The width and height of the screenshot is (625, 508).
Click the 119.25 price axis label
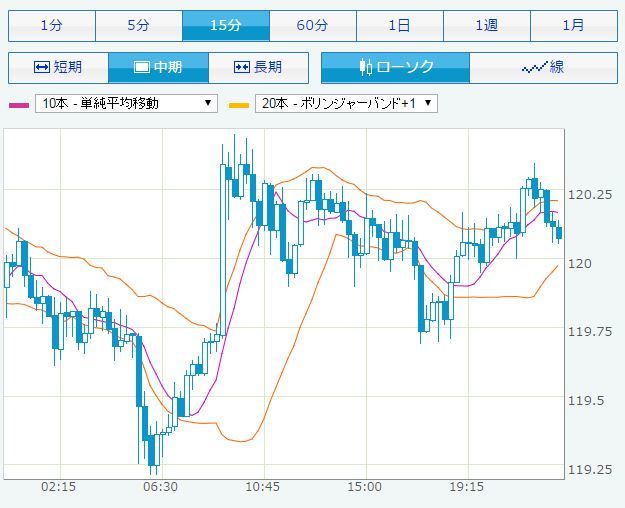click(590, 470)
